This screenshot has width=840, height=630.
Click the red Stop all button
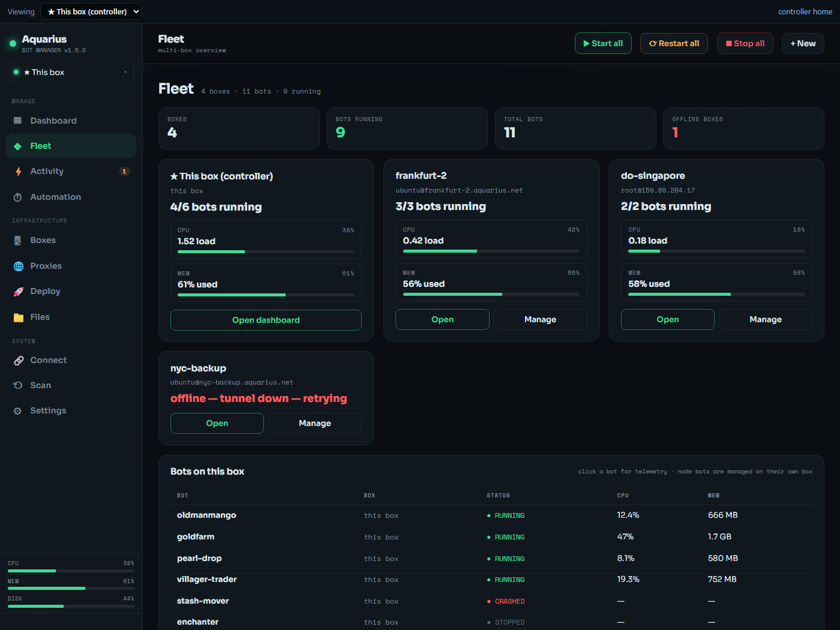click(x=745, y=43)
